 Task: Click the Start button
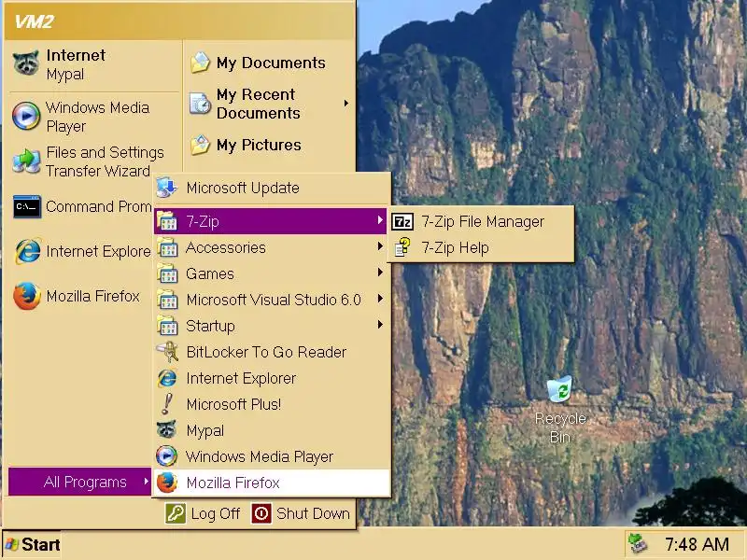point(32,544)
